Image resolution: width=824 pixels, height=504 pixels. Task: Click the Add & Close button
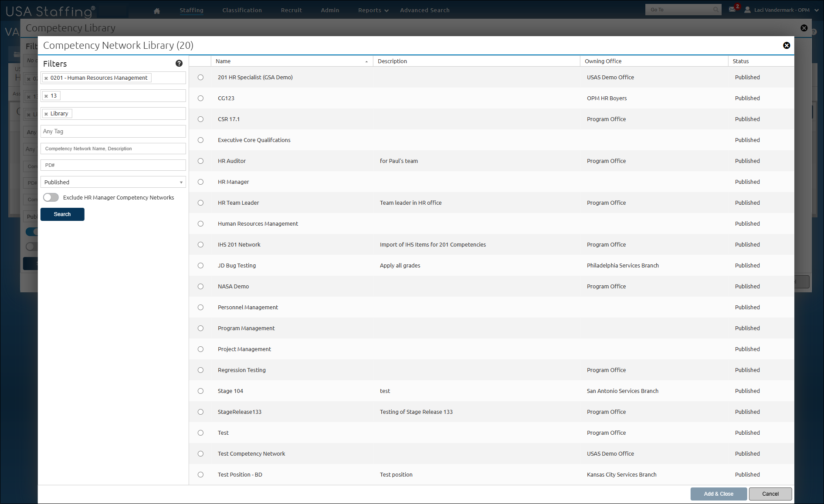pos(719,494)
